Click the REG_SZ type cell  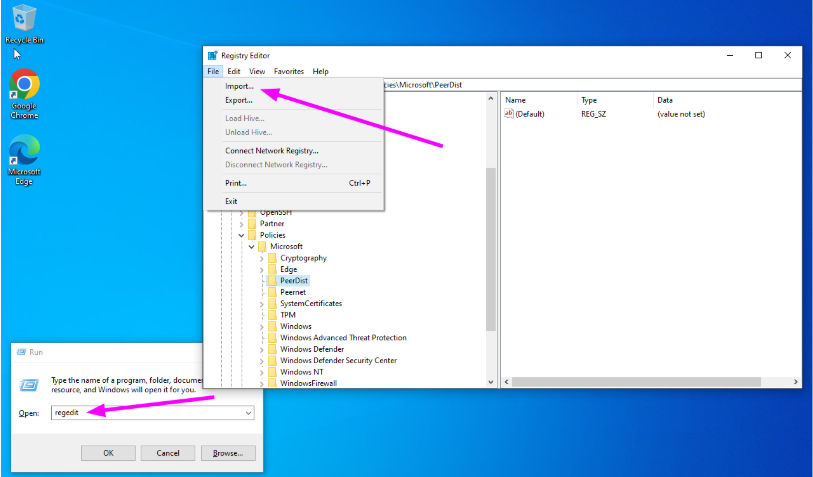point(593,114)
